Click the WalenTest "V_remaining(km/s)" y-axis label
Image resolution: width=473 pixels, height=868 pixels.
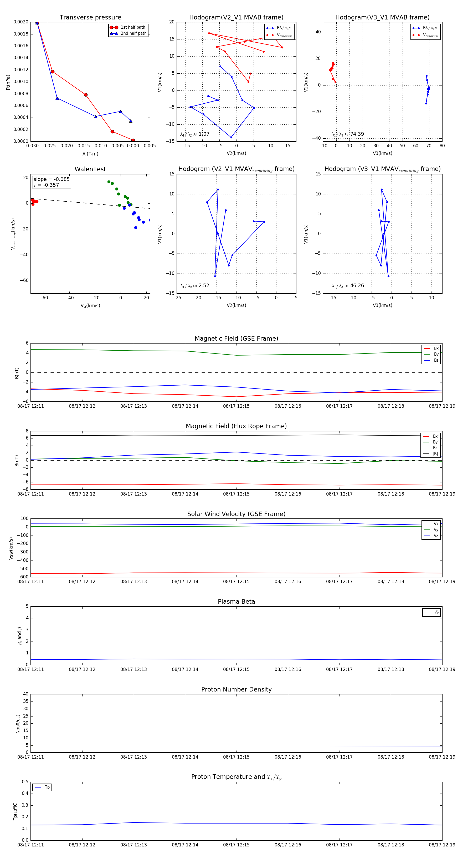click(x=13, y=234)
